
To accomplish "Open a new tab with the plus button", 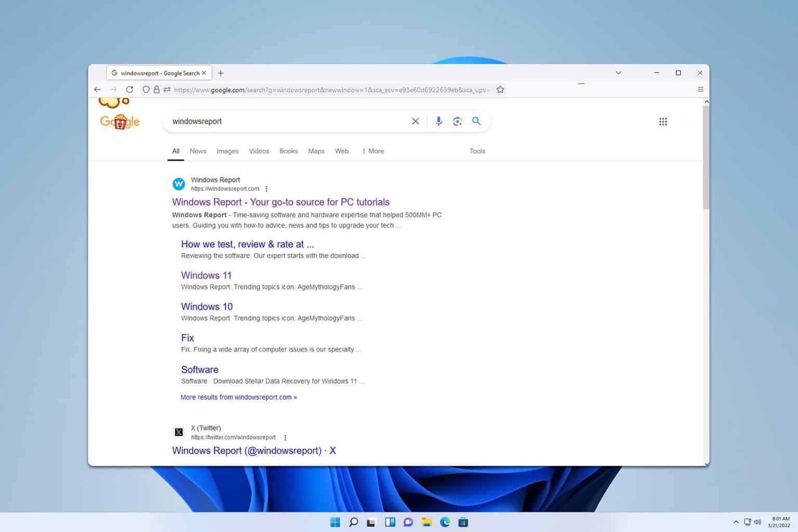I will 221,73.
